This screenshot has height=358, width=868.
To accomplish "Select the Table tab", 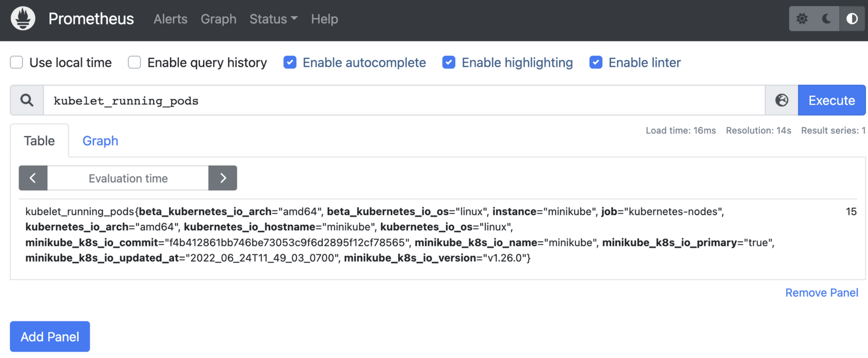I will [39, 141].
